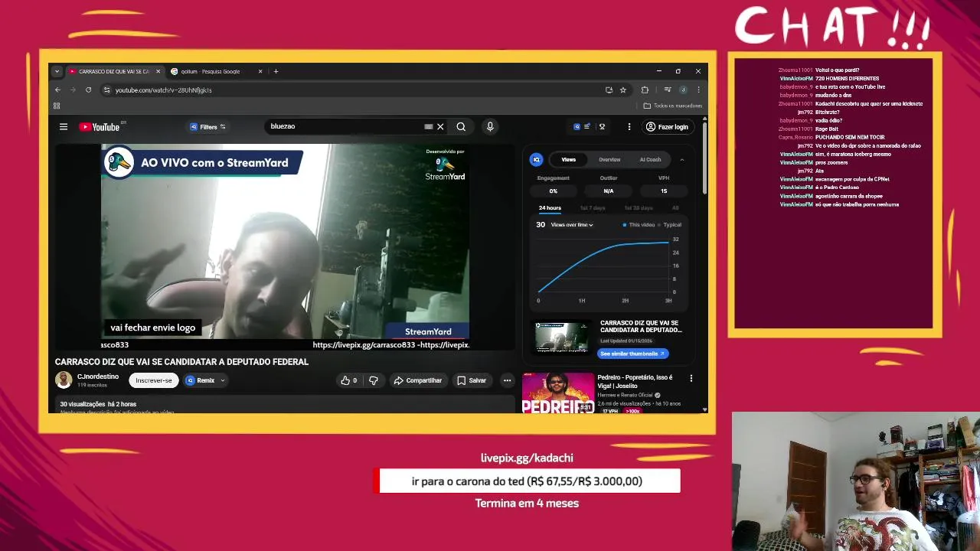This screenshot has height=551, width=980.
Task: Reload the page with refresh icon
Action: pyautogui.click(x=88, y=90)
